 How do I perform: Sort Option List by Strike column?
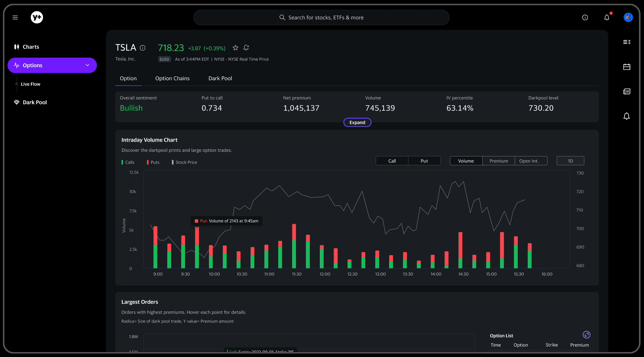pyautogui.click(x=552, y=345)
